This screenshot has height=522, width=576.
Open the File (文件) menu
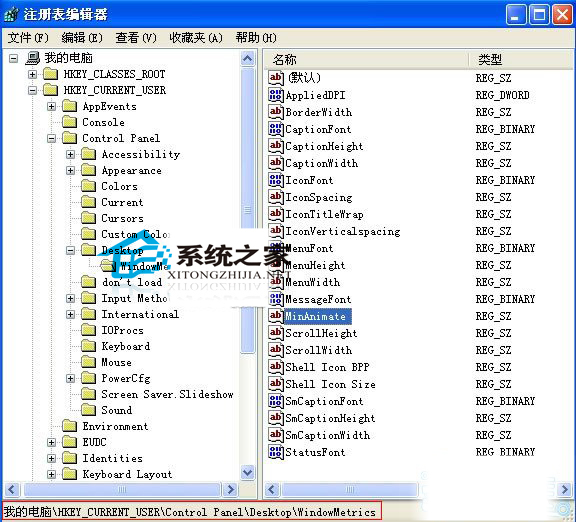[x=28, y=37]
